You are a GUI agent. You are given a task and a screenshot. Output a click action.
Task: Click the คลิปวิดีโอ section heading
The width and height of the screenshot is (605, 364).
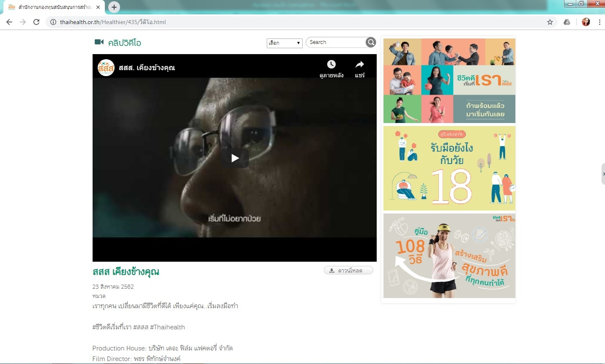(124, 43)
